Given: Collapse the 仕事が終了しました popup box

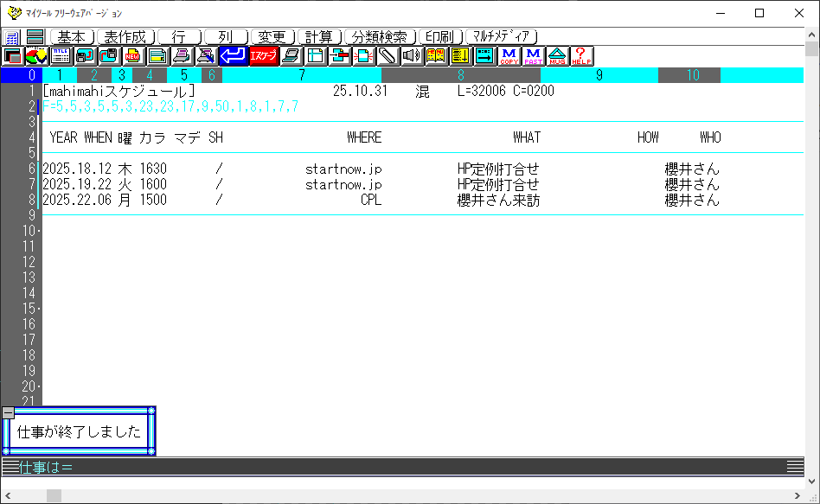Looking at the screenshot, I should tap(8, 412).
